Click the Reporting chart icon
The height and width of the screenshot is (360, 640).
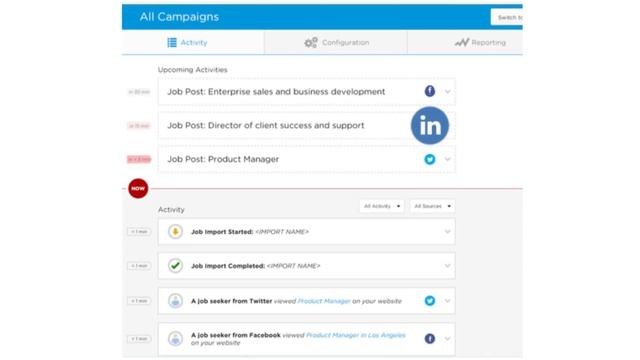point(462,42)
